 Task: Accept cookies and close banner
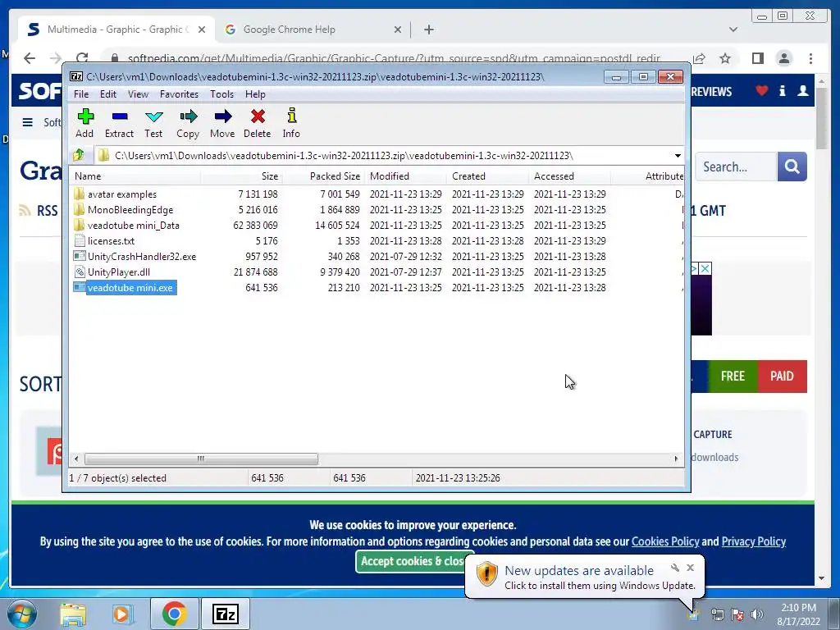pos(412,561)
